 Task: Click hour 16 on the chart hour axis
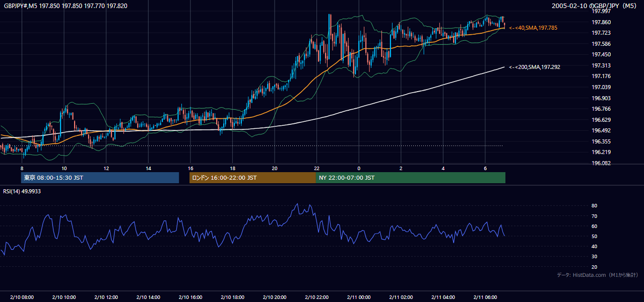(x=190, y=168)
